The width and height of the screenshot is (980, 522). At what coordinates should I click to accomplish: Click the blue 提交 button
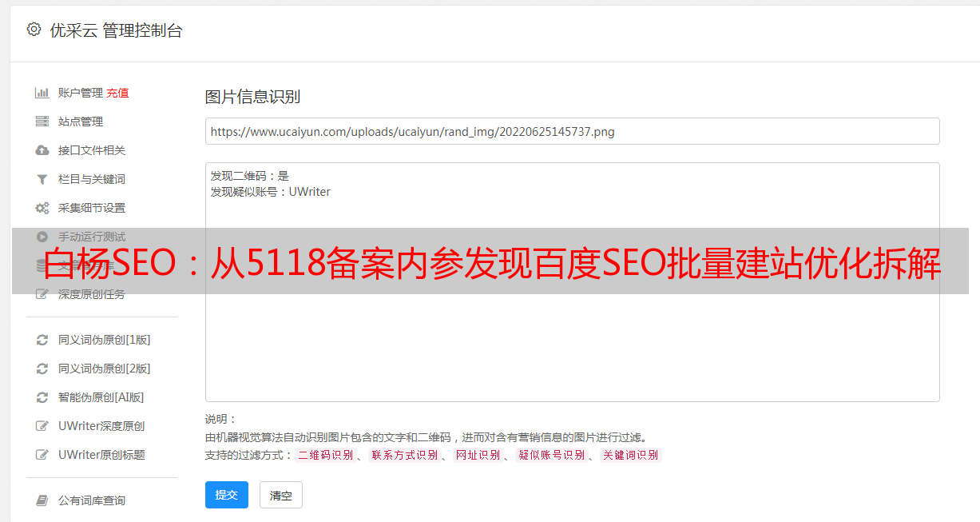point(227,495)
